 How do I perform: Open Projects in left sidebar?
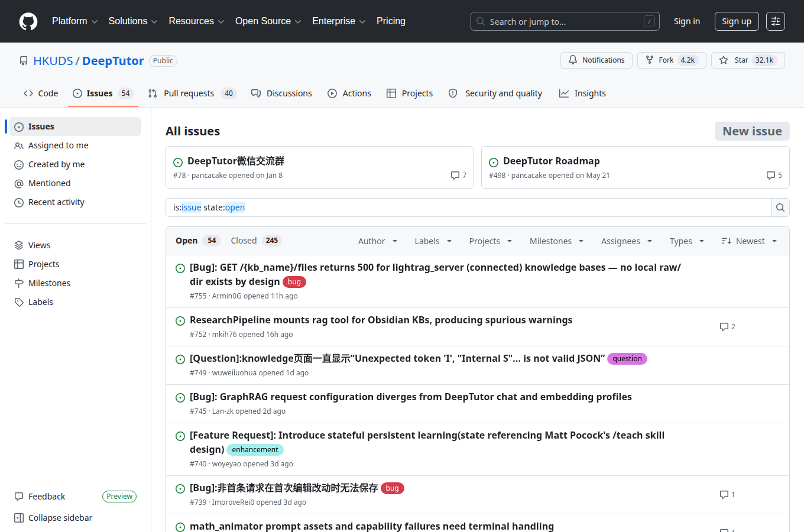coord(75,264)
